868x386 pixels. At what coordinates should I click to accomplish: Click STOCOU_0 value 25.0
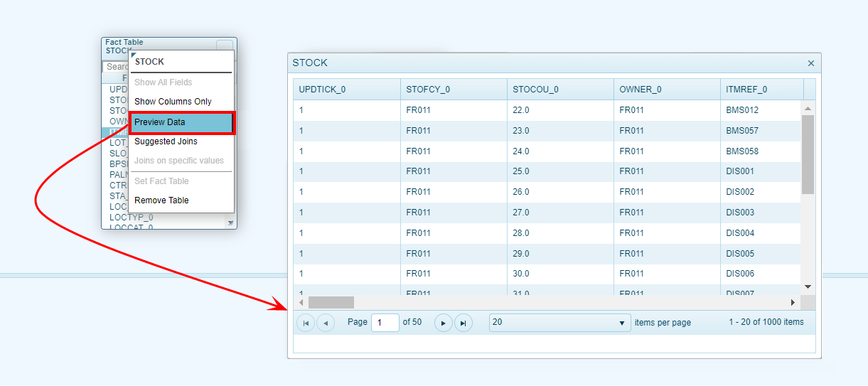click(560, 171)
